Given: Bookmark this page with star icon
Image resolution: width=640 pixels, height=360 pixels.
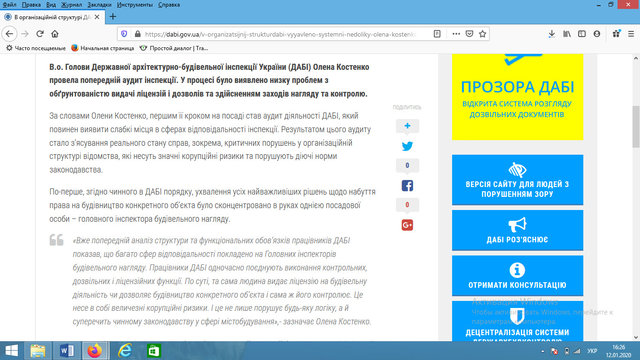Looking at the screenshot, I should click(482, 34).
